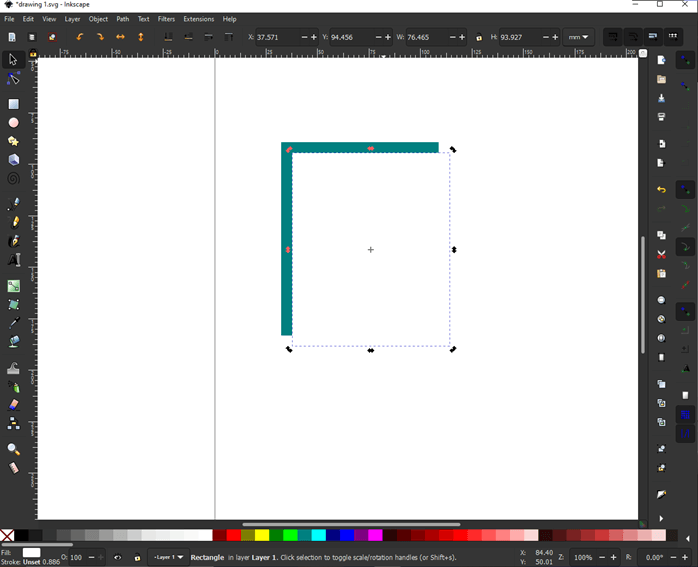Toggle move patterns with object option
This screenshot has width=698, height=567.
click(x=673, y=37)
